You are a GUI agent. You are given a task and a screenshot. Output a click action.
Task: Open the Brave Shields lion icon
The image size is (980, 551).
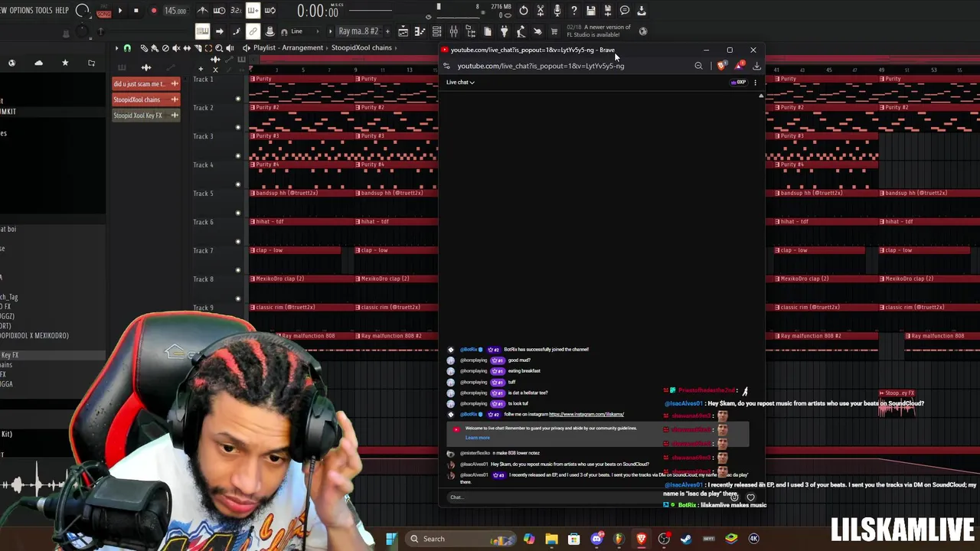click(x=720, y=66)
